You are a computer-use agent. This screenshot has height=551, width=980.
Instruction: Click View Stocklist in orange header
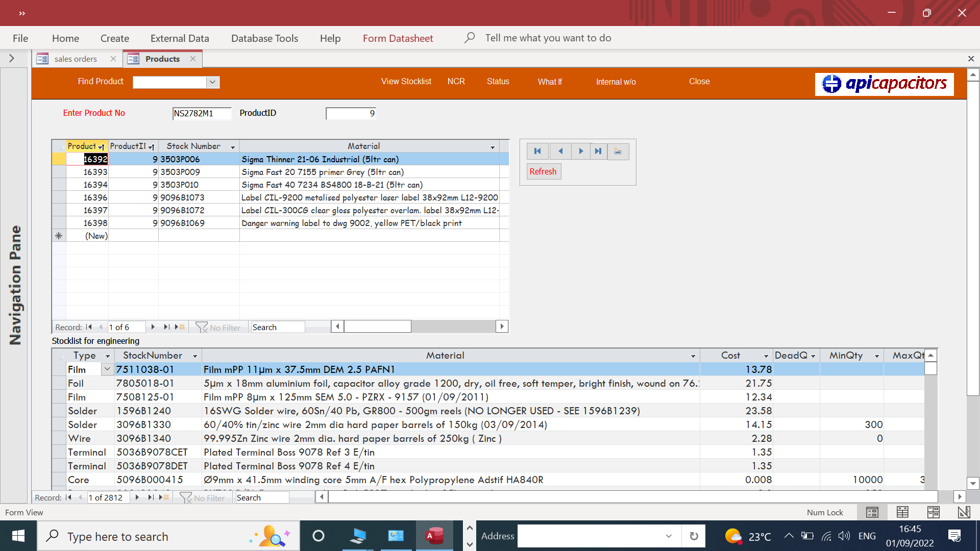tap(406, 82)
